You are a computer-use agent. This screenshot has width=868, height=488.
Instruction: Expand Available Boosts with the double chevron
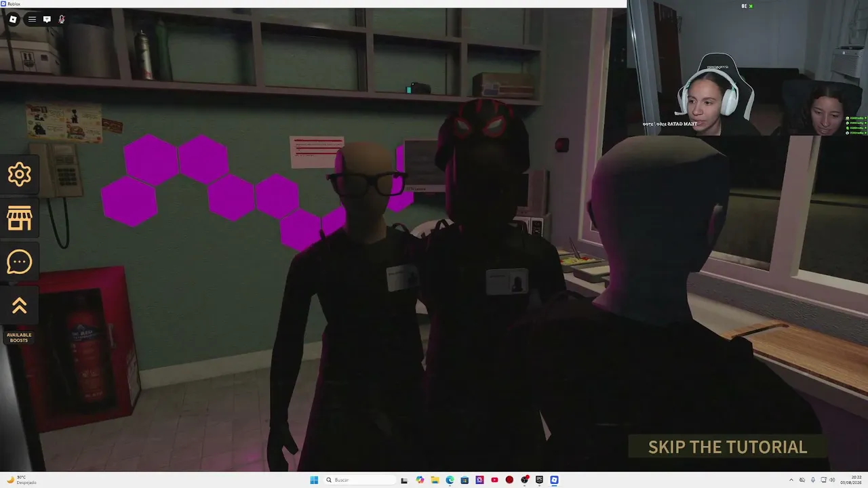point(19,306)
